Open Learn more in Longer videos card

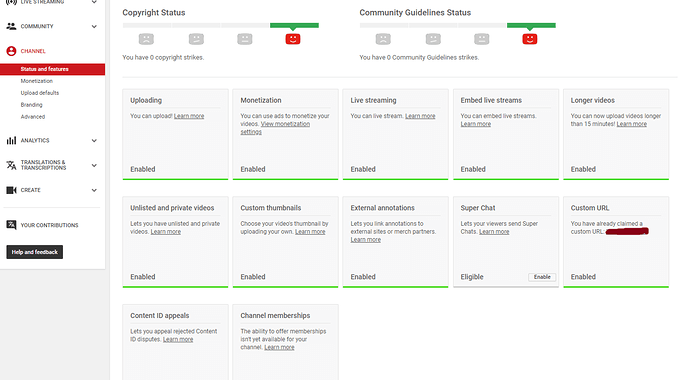[x=631, y=124]
